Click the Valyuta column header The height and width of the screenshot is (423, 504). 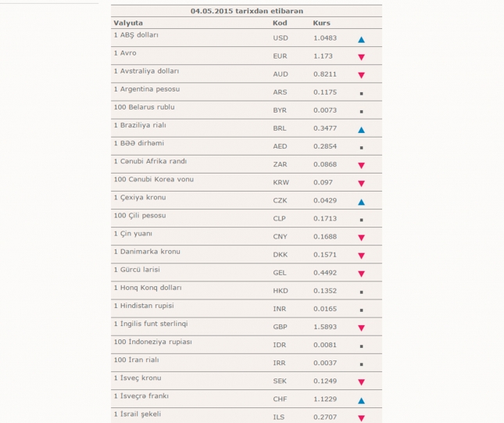coord(128,23)
